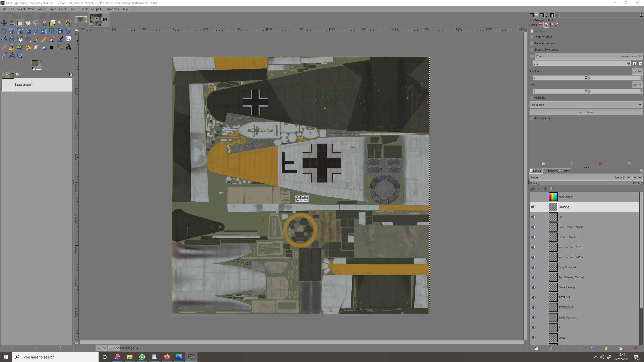Open the zoom percentage dropdown in status bar
The height and width of the screenshot is (362, 644).
point(117,348)
